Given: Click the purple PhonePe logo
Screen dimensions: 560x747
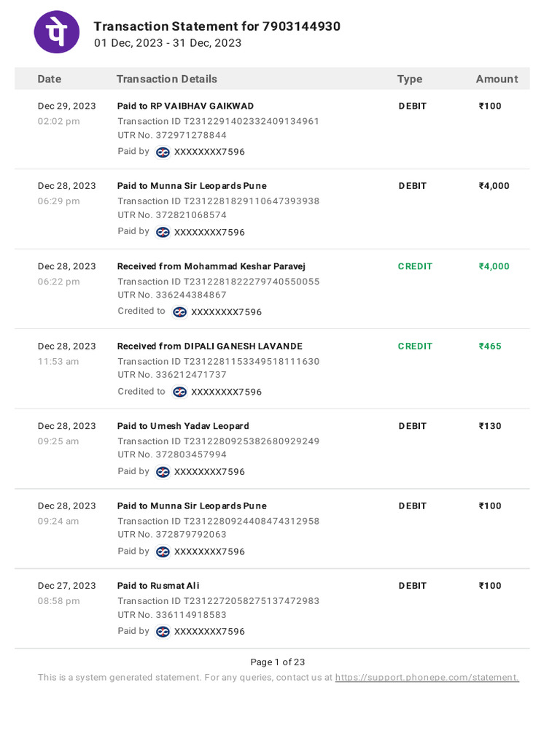Looking at the screenshot, I should (57, 33).
